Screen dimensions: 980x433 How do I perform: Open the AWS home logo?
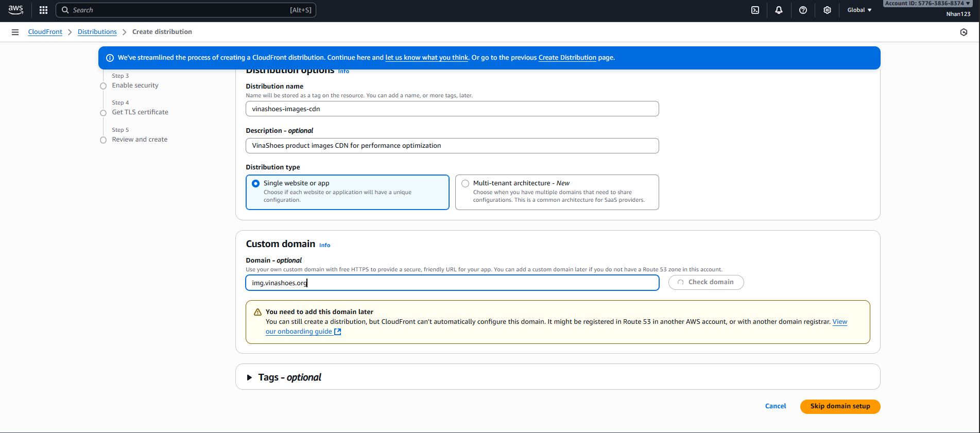click(15, 10)
